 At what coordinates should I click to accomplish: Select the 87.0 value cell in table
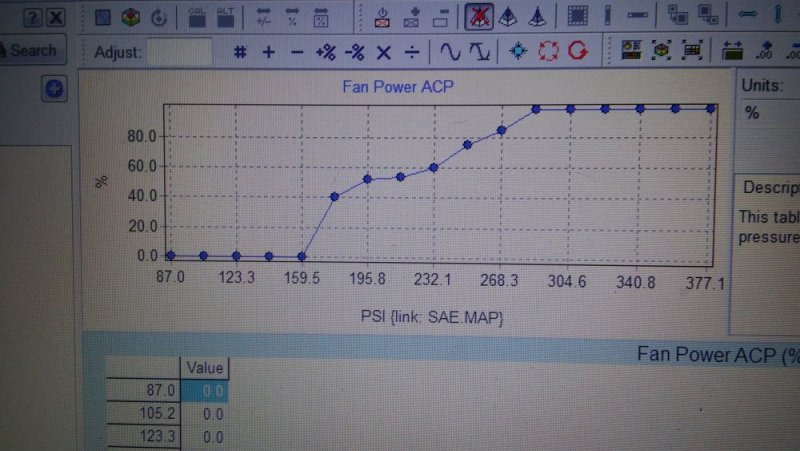coord(205,391)
